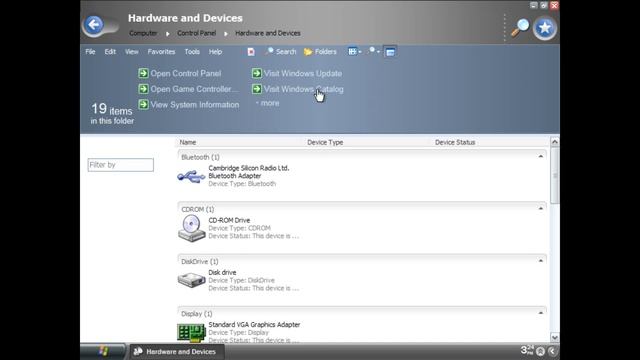640x360 pixels.
Task: Open the Help menu
Action: [216, 52]
